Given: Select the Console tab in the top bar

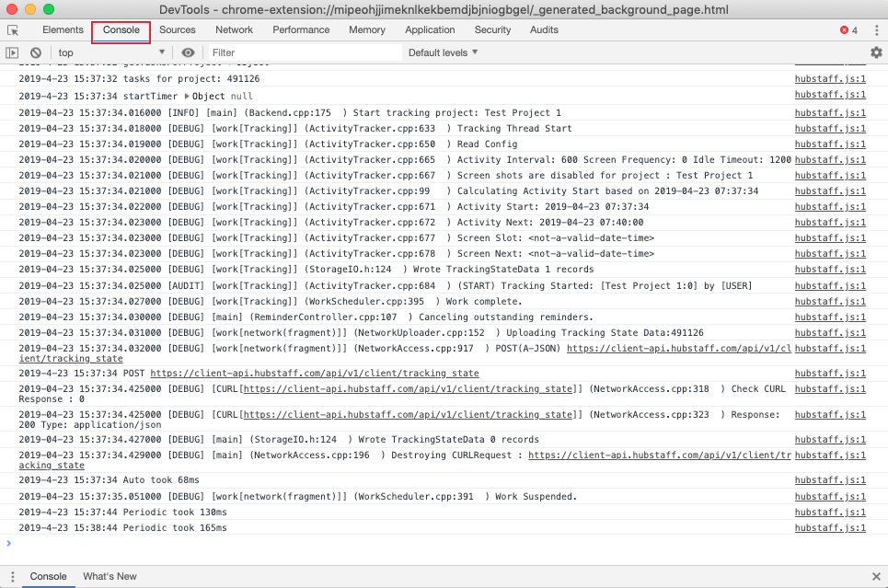Looking at the screenshot, I should point(121,30).
